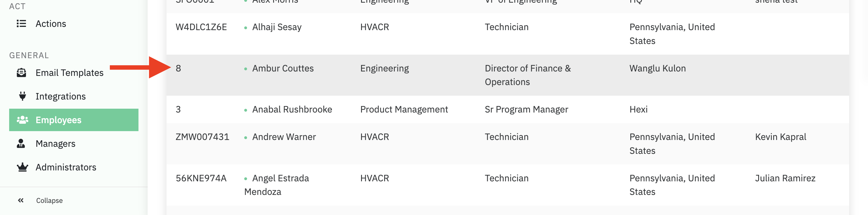Click the Actions list icon
This screenshot has width=868, height=215.
pos(21,24)
